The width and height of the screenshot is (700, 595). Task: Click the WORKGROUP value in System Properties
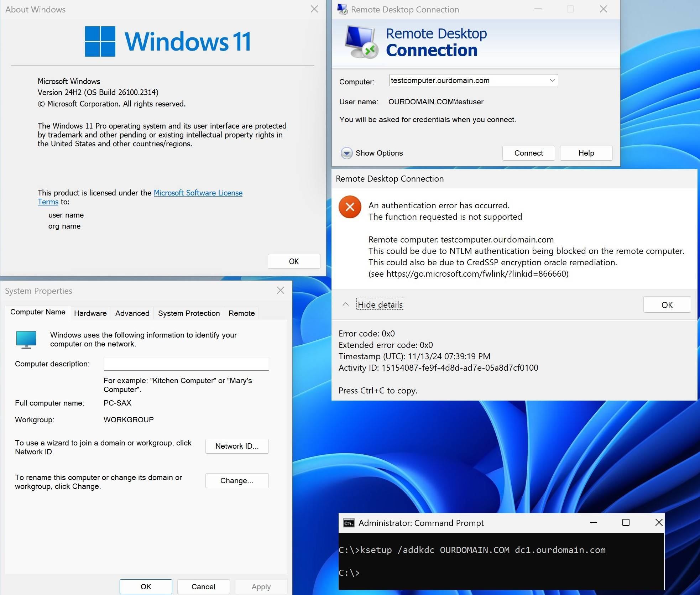pos(129,420)
